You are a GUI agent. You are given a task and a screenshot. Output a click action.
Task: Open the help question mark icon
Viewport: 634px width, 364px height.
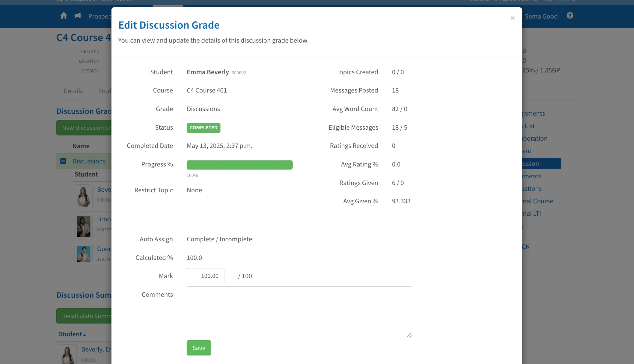coord(570,16)
